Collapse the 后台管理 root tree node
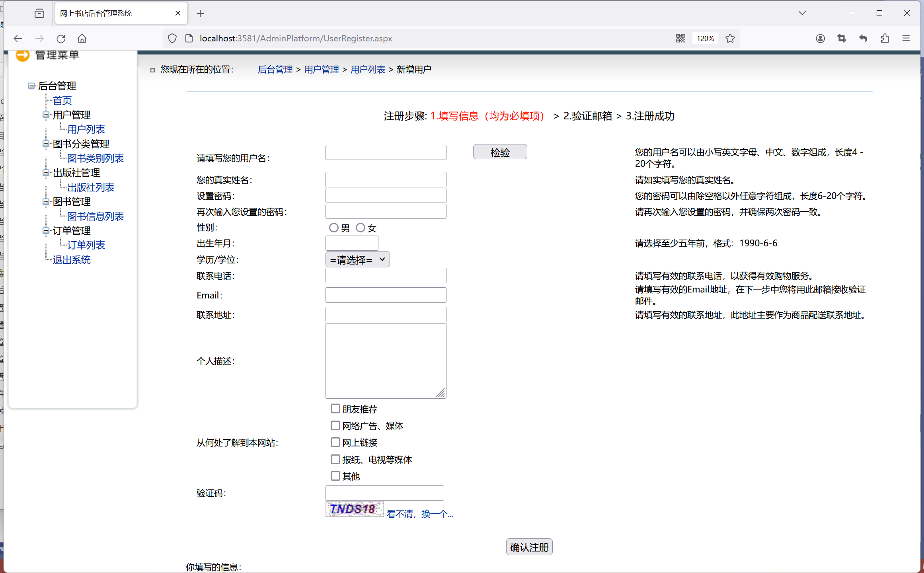The width and height of the screenshot is (924, 573). click(31, 86)
